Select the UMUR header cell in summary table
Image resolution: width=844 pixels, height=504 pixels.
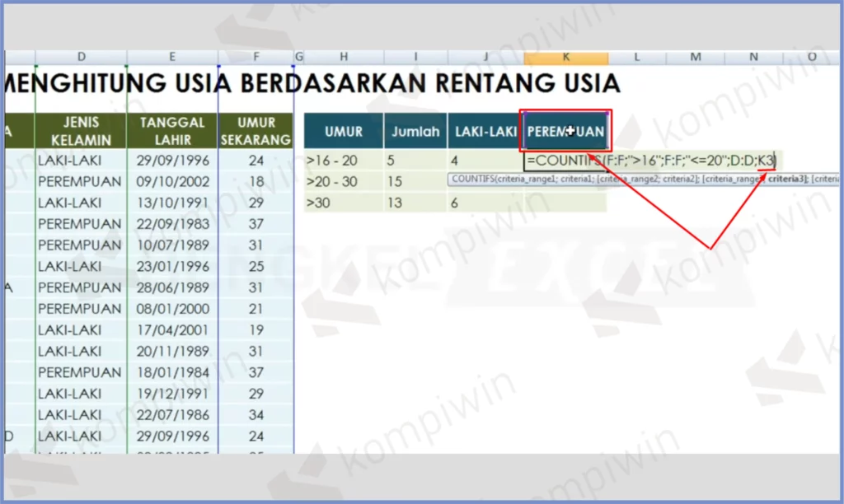tap(343, 131)
